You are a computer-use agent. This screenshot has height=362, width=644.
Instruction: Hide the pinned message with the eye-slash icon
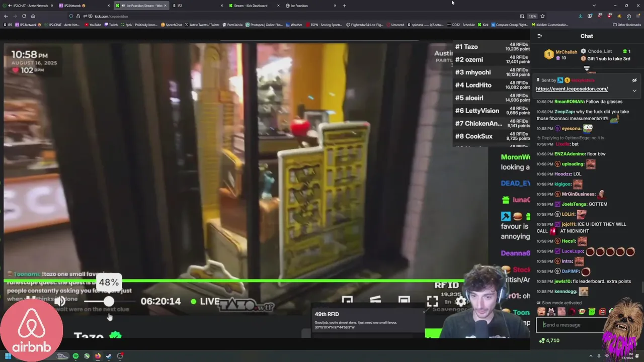tap(634, 80)
